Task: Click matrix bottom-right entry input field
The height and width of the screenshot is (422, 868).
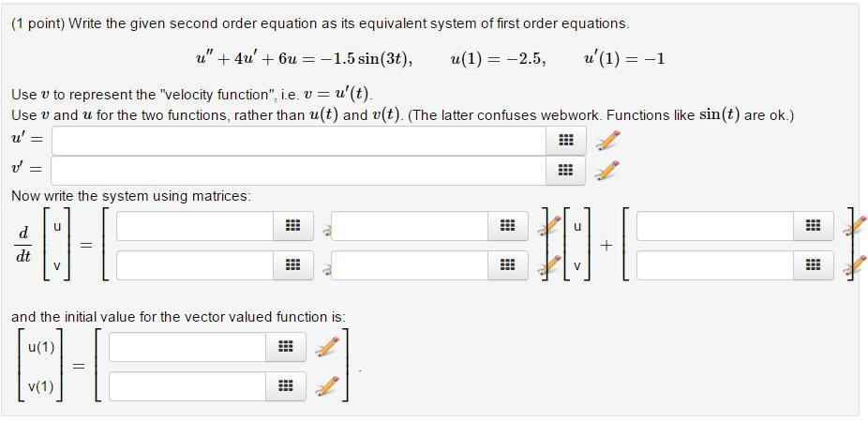Action: tap(410, 265)
